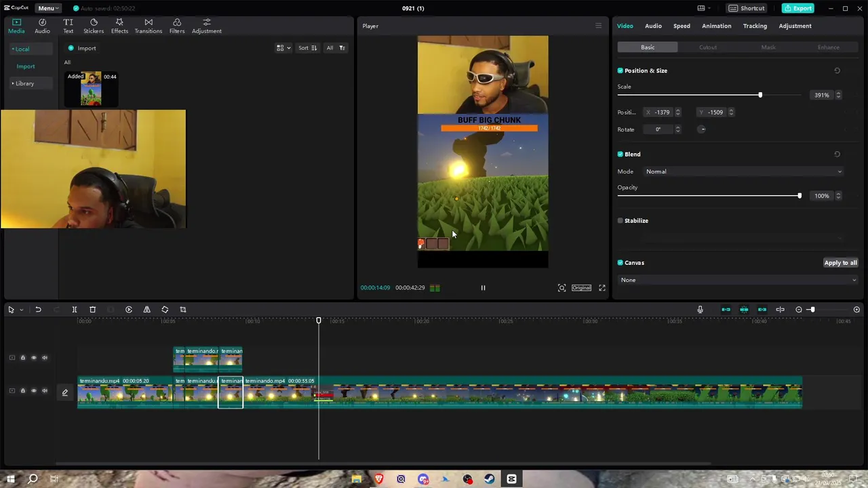The image size is (868, 488).
Task: Hide the upper overlay track with eye icon
Action: coord(34,358)
